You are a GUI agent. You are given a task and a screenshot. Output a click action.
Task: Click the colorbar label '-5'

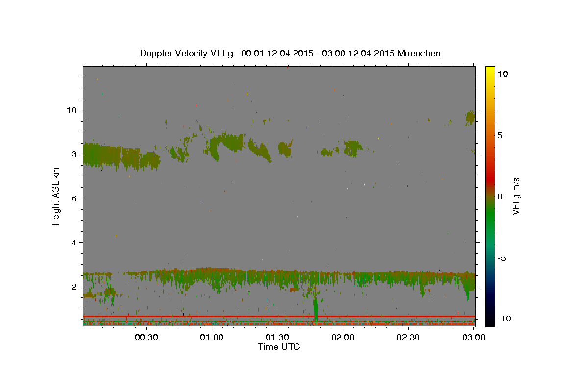[x=501, y=258]
